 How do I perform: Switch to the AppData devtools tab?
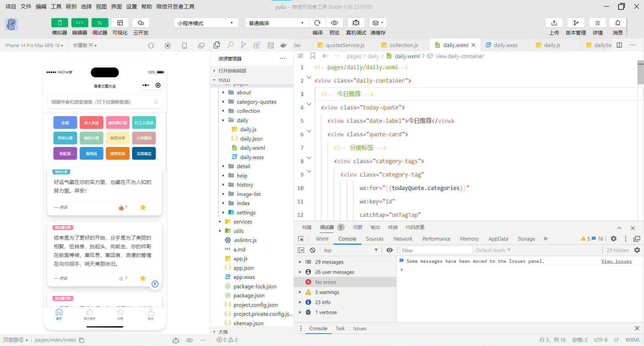click(x=498, y=239)
